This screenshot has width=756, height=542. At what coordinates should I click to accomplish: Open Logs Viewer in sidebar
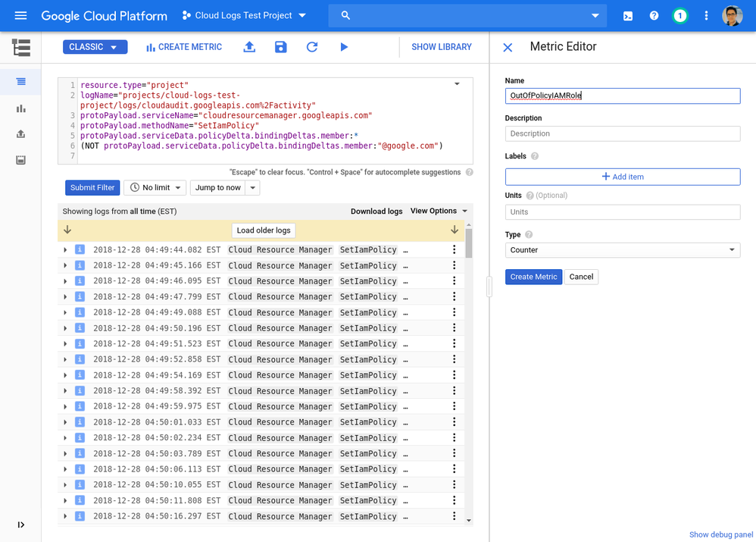pos(20,82)
